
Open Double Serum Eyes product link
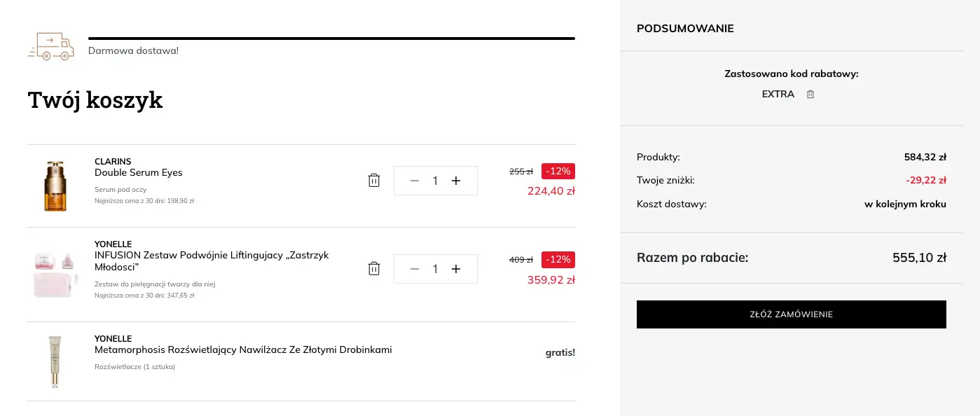[x=139, y=173]
